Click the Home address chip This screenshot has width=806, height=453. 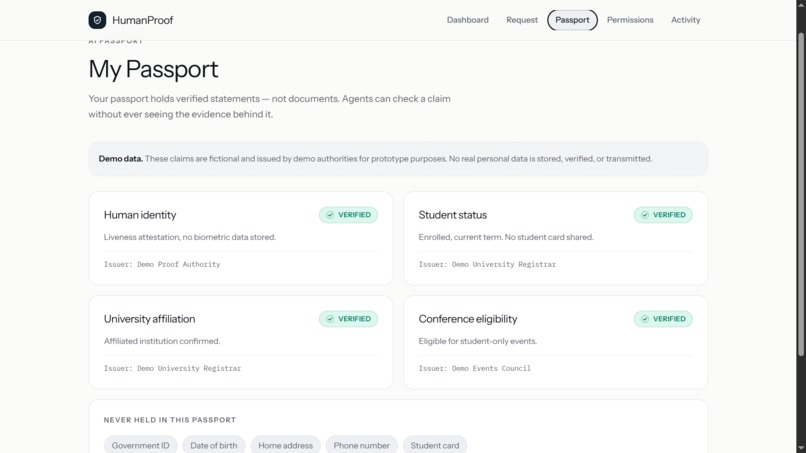pyautogui.click(x=285, y=445)
